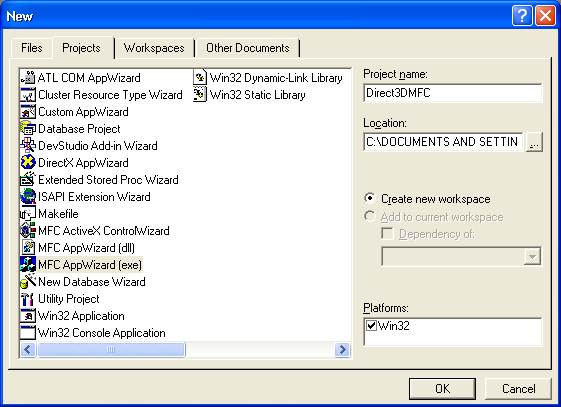The height and width of the screenshot is (407, 561).
Task: Confirm with the OK button
Action: click(x=442, y=389)
